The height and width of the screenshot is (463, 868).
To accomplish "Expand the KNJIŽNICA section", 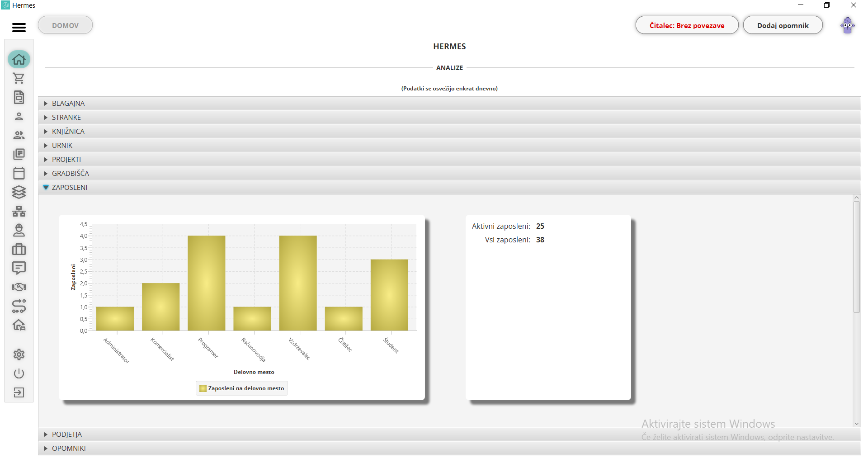I will tap(449, 132).
